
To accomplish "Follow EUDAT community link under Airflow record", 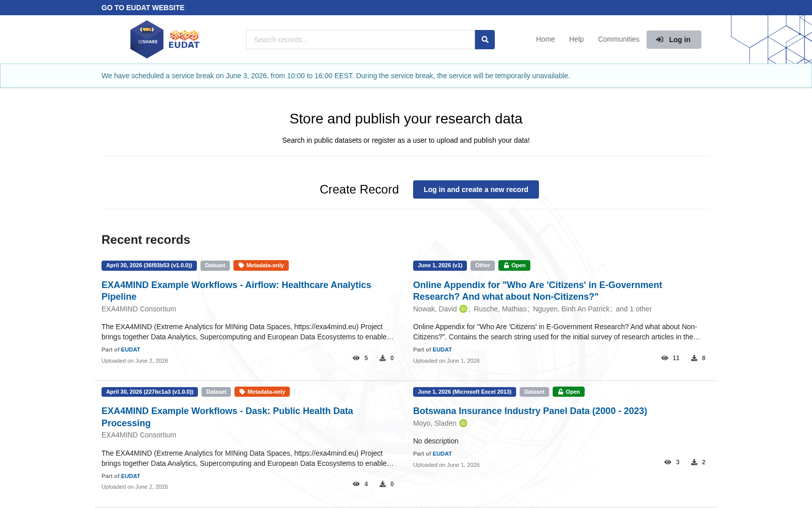I will click(130, 350).
